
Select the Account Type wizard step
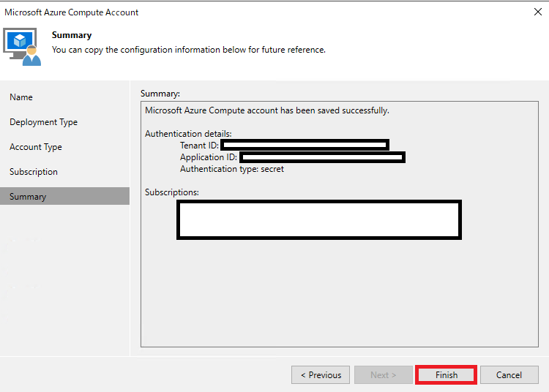[x=36, y=147]
